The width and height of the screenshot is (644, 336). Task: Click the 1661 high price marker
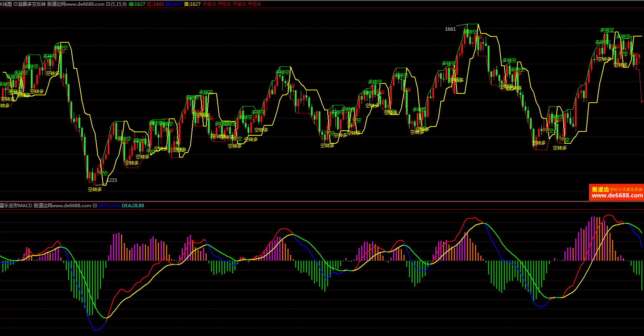pos(450,29)
